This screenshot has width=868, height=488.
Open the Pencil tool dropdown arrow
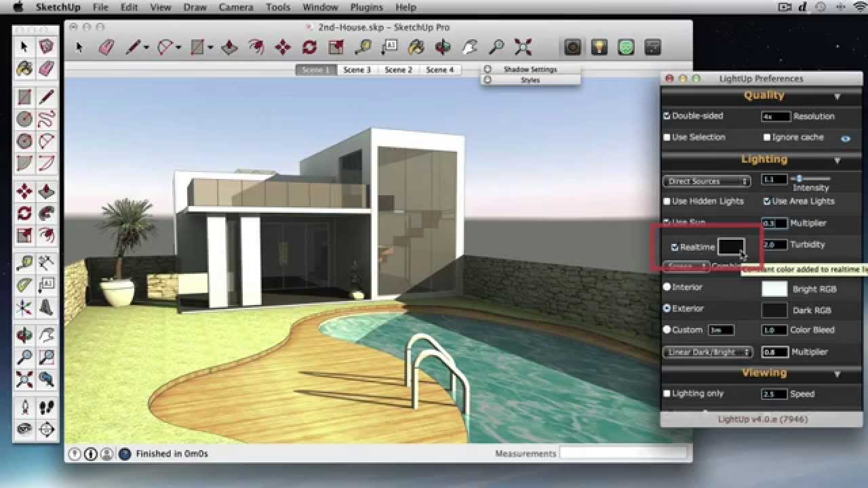click(146, 47)
